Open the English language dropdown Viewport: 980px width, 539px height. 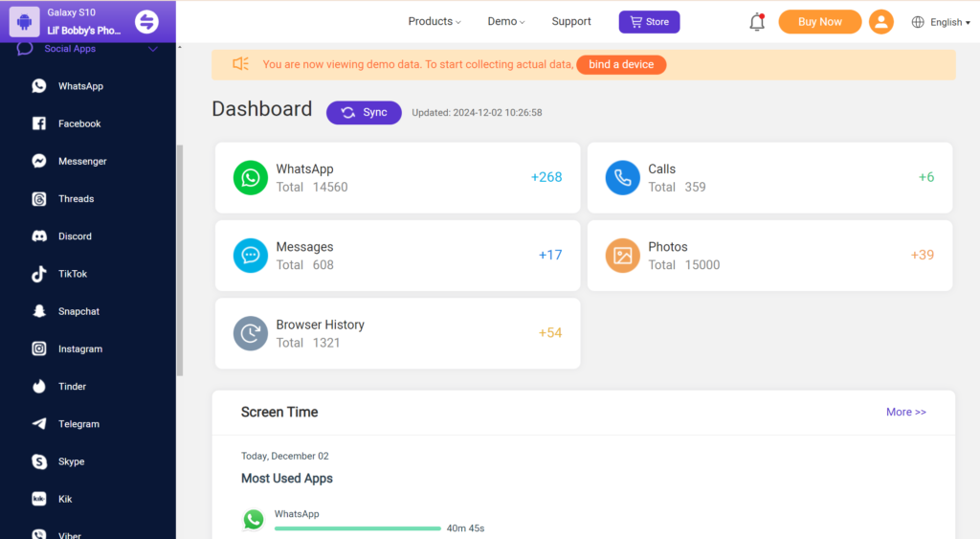[941, 22]
